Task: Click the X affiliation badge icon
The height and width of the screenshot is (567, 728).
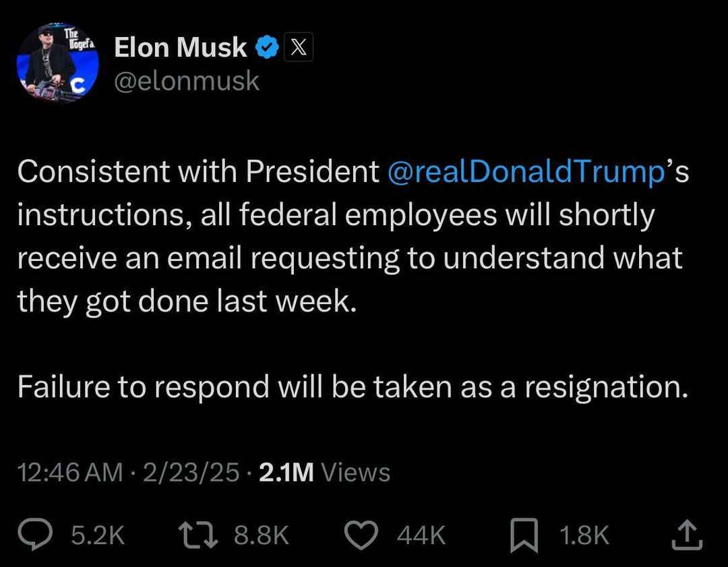Action: pyautogui.click(x=298, y=47)
